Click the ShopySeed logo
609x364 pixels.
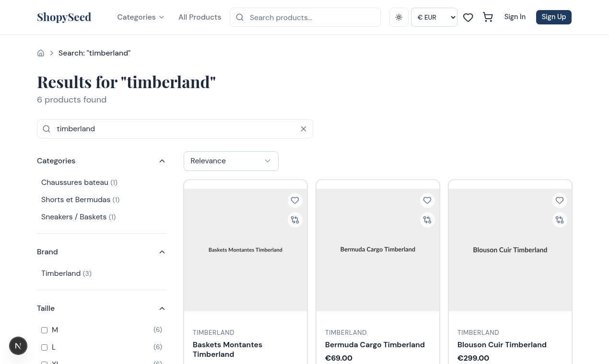pos(64,17)
